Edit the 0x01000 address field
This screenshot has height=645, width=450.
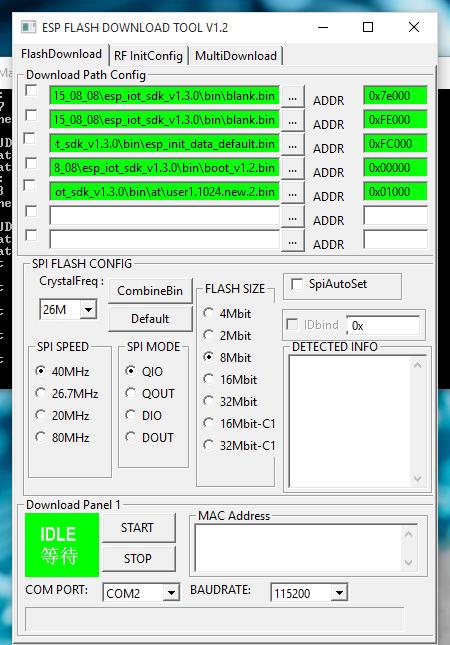point(395,191)
